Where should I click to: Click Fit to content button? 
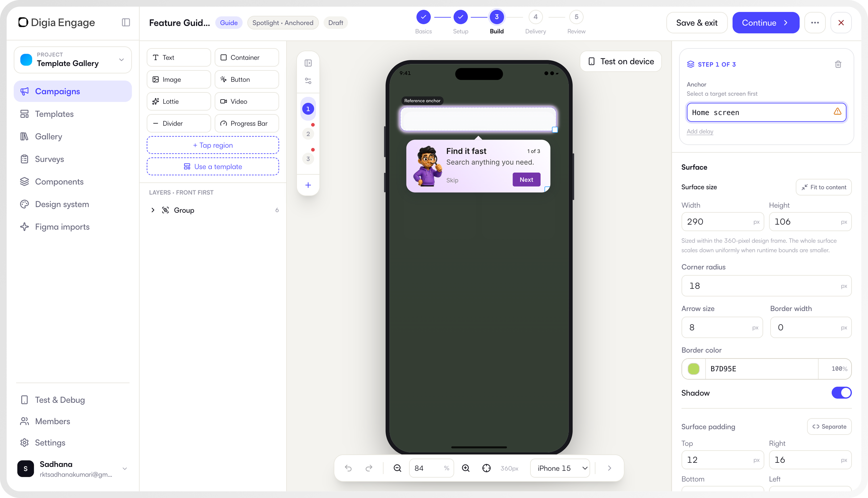coord(824,187)
